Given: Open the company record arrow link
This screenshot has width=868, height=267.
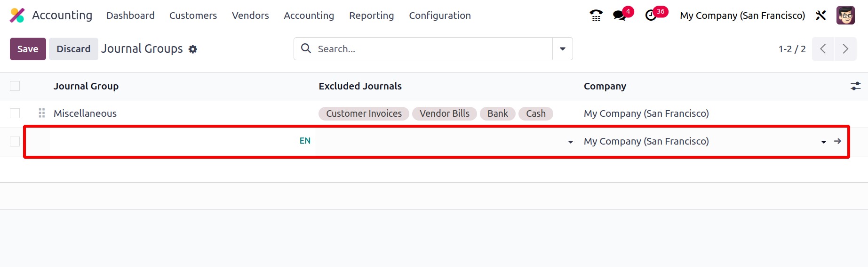Looking at the screenshot, I should click(837, 141).
